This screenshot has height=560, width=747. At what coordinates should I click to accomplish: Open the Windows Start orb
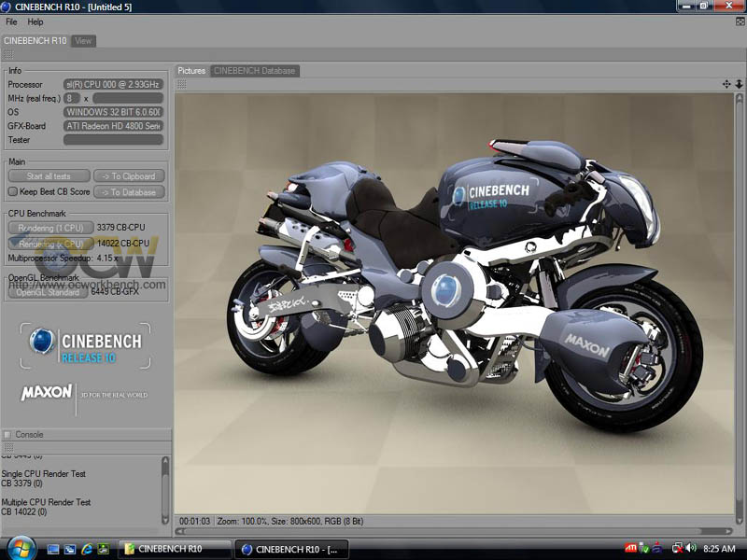pos(21,548)
